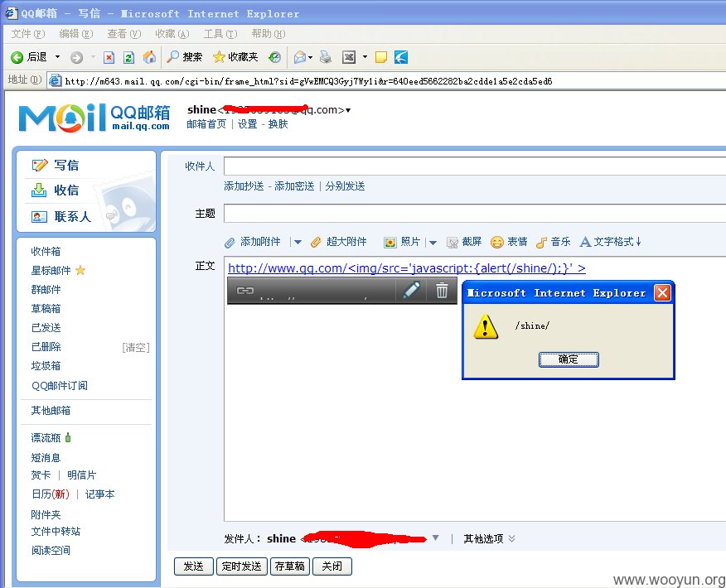Click the edit page toolbar icon
Viewport: 726px width, 588px height.
tap(349, 57)
